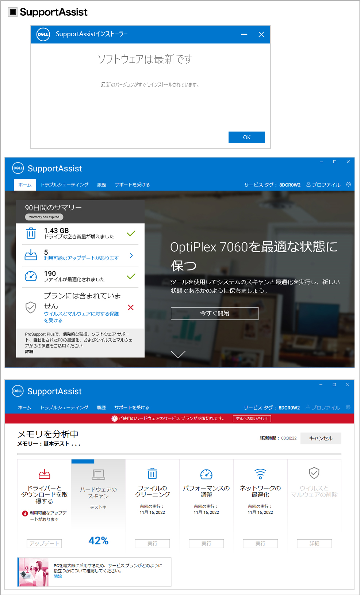Click the green checkmark beside ドライブの空き容量が増えました
364x596 pixels.
click(x=131, y=233)
